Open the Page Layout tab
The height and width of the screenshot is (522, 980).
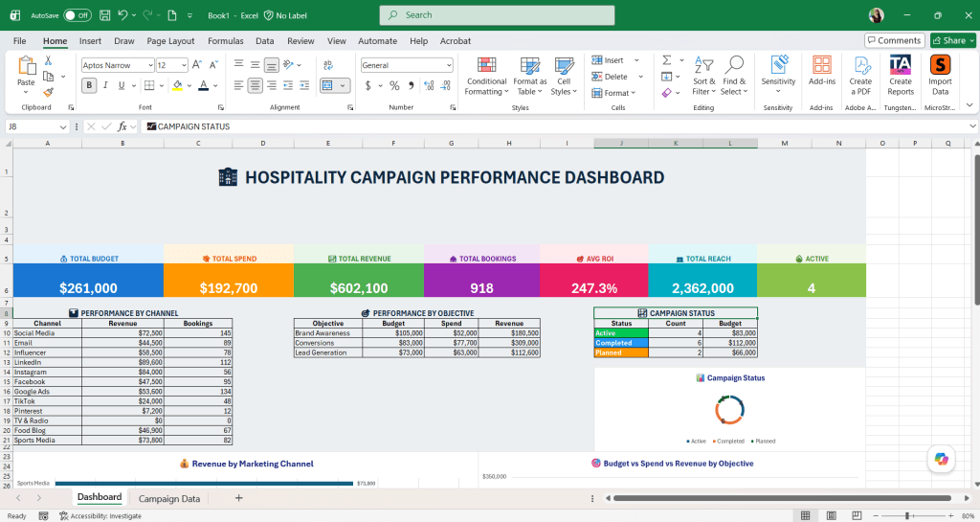pos(170,40)
